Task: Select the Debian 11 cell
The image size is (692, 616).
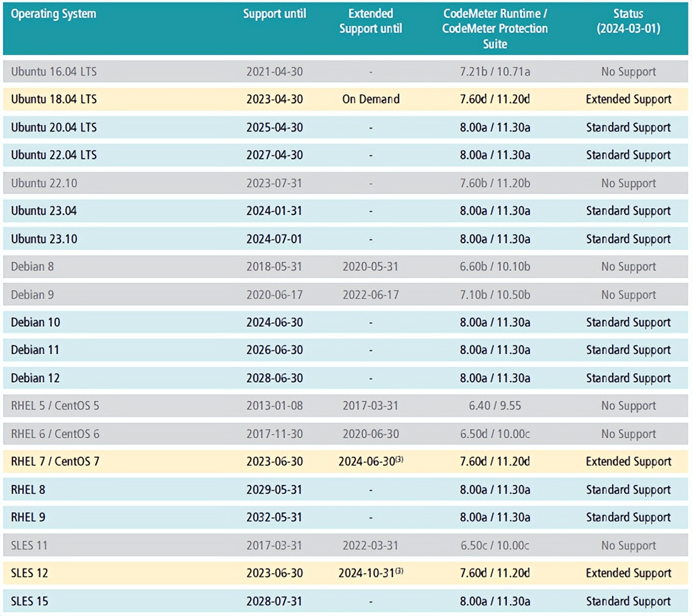Action: (35, 350)
